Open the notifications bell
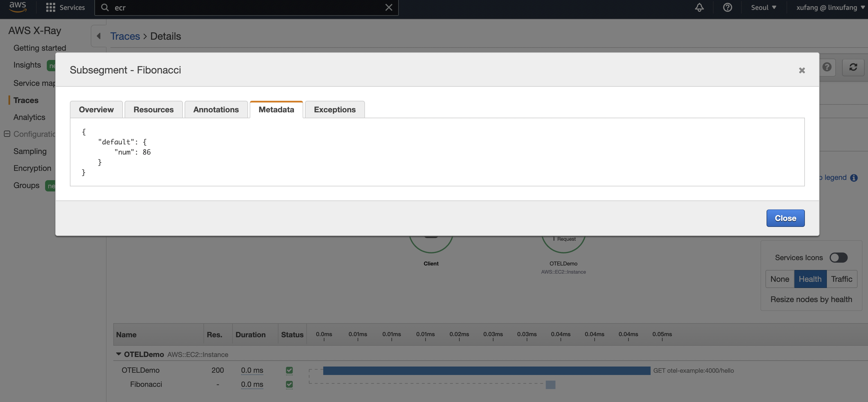868x402 pixels. coord(699,7)
